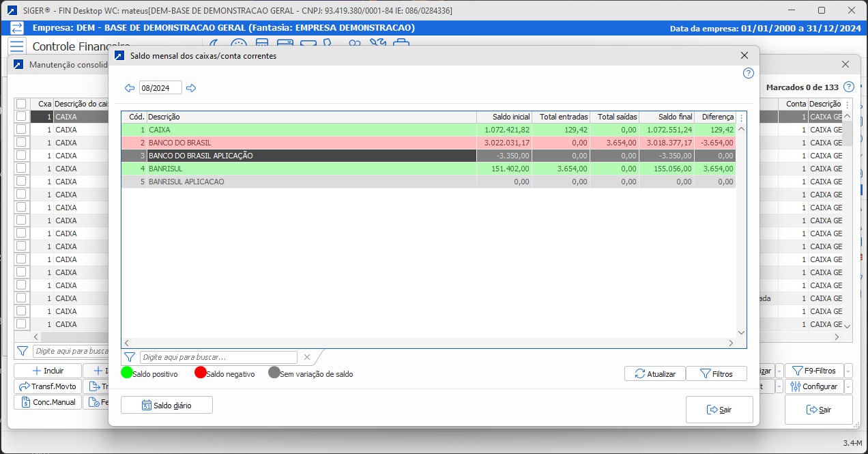868x454 pixels.
Task: Close the Manutenção consolidada background window
Action: (x=845, y=64)
